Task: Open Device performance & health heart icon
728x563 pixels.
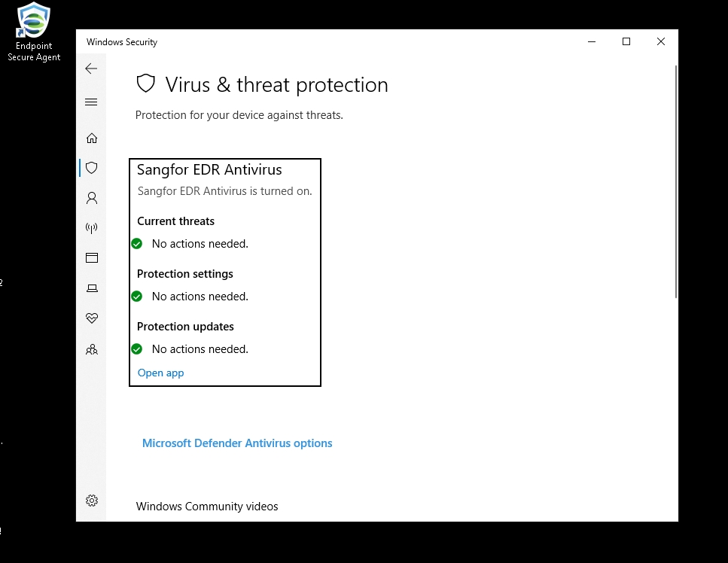Action: (x=91, y=318)
